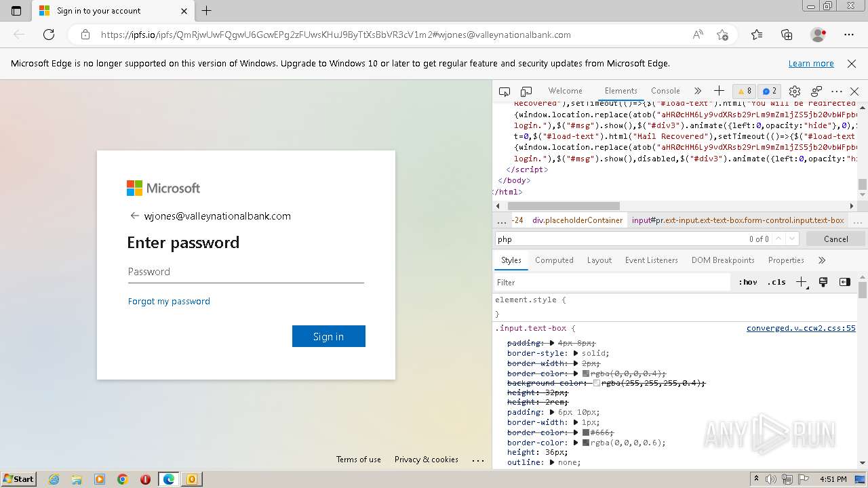Refresh the page

(x=49, y=35)
